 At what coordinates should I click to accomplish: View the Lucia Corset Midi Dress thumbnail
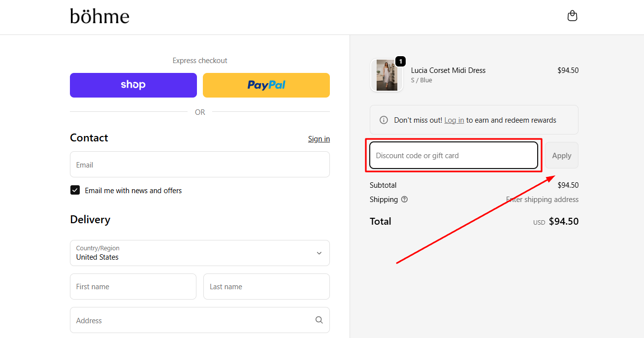[386, 75]
